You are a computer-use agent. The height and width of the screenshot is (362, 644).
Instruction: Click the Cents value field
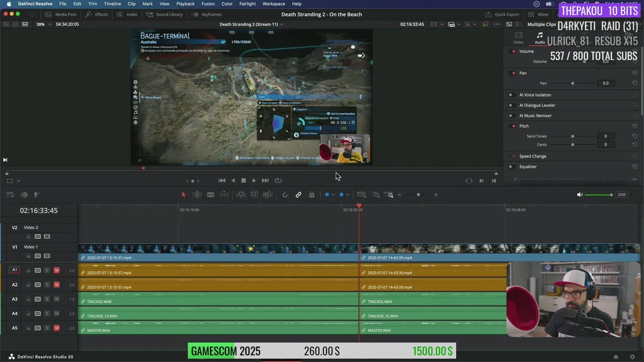tap(605, 145)
